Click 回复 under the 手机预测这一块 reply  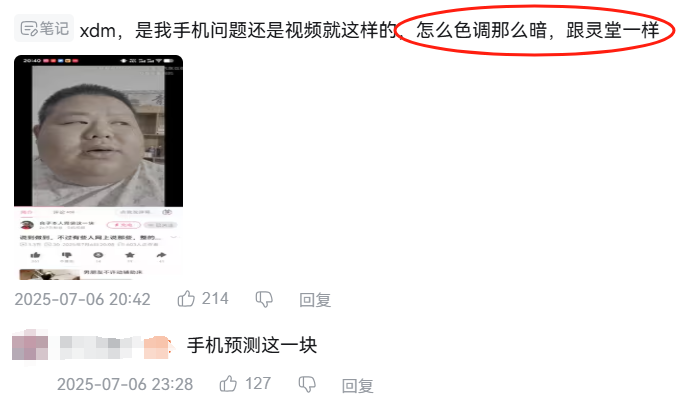tap(358, 386)
